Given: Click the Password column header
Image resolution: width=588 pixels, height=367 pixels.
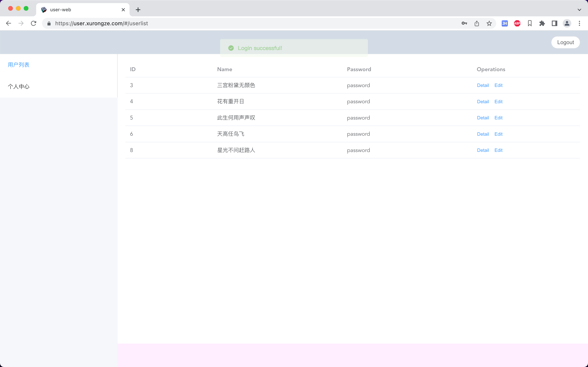Looking at the screenshot, I should (x=359, y=69).
